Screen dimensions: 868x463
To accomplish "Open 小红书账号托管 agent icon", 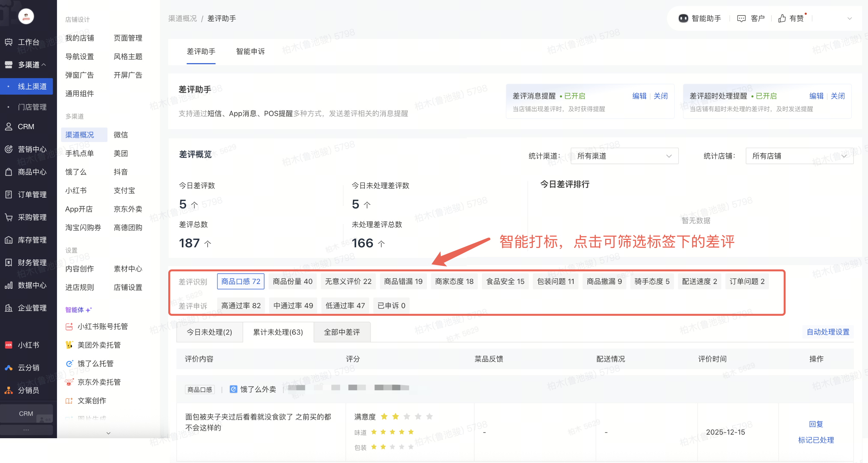I will click(69, 326).
